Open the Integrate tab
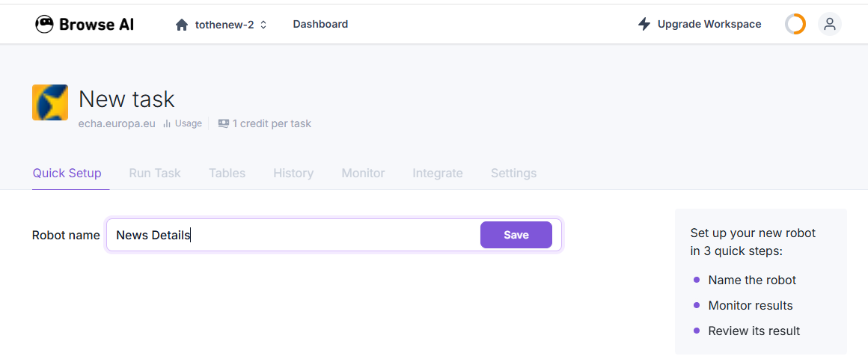Screen dimensions: 868x356 point(438,173)
